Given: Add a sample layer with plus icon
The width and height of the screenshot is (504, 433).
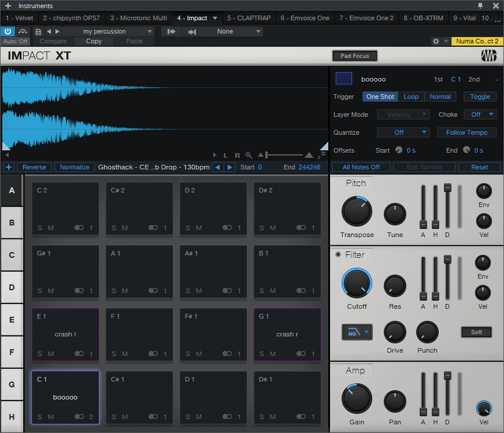Looking at the screenshot, I should [8, 167].
